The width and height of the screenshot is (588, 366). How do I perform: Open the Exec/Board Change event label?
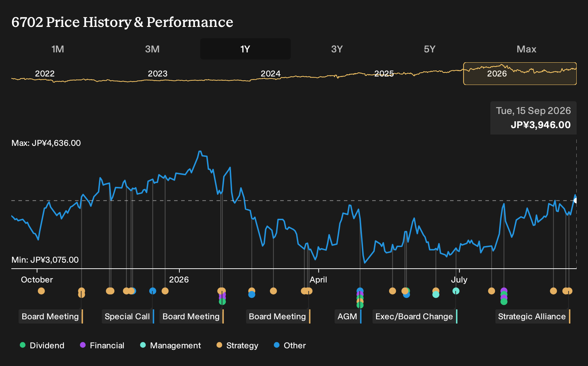[415, 316]
